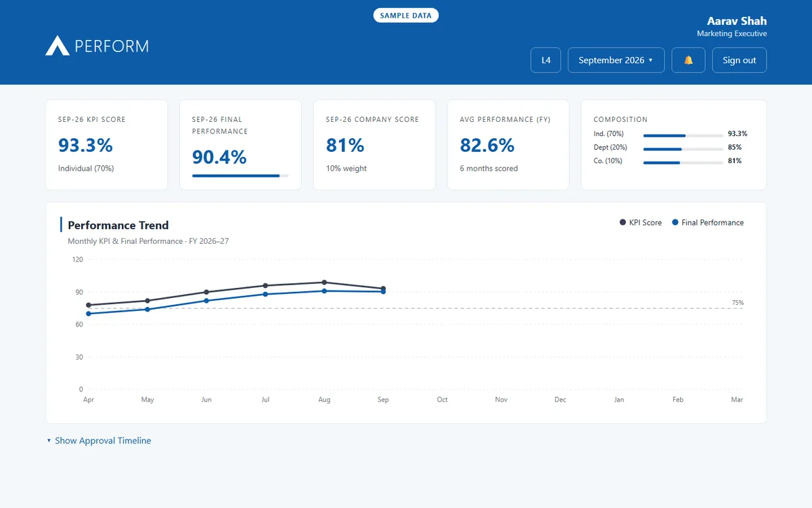Click the Sep-26 Final Performance progress bar

coord(240,176)
